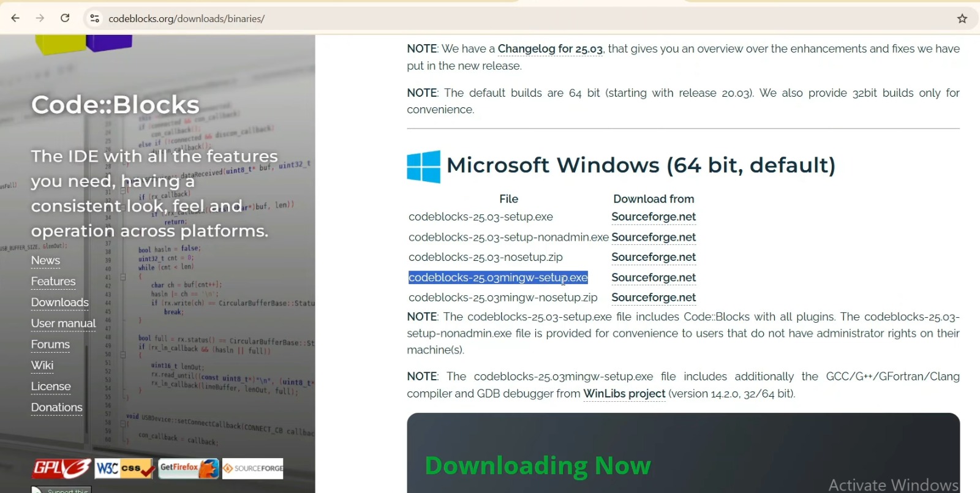Click the Microsoft Windows (64 bit, default) heading
This screenshot has width=980, height=493.
tap(641, 165)
